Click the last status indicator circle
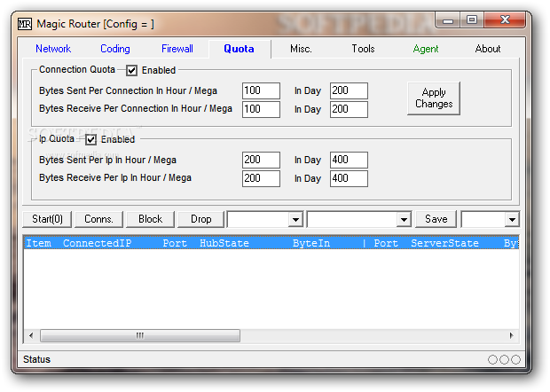550x392 pixels. click(x=515, y=359)
